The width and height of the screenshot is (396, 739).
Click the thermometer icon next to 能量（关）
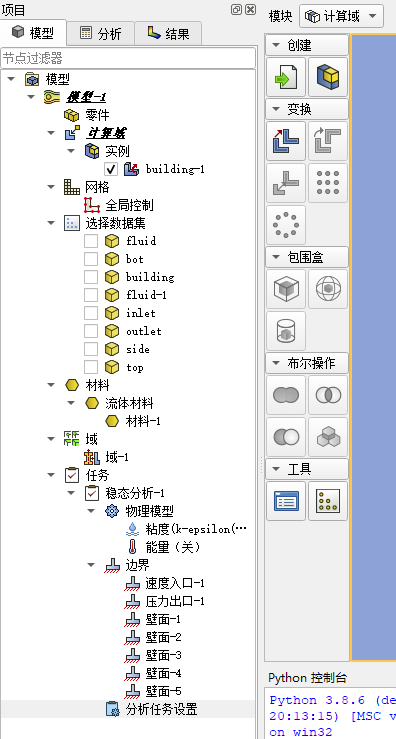(x=132, y=547)
